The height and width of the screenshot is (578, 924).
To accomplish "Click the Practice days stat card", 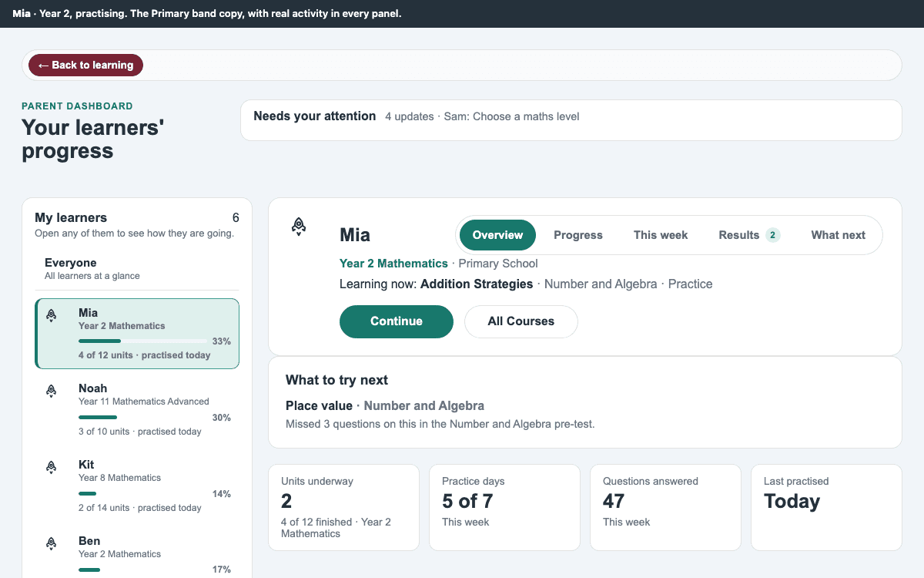I will [504, 507].
